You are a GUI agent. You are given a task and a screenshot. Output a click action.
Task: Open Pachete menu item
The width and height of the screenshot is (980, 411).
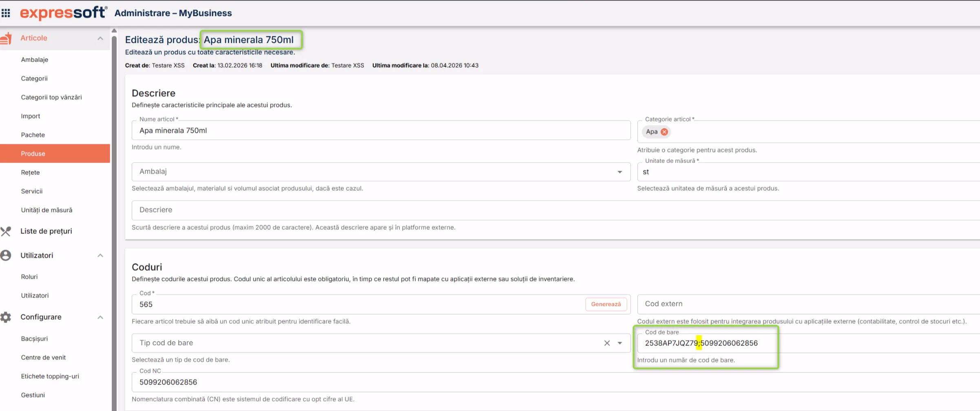pyautogui.click(x=33, y=135)
